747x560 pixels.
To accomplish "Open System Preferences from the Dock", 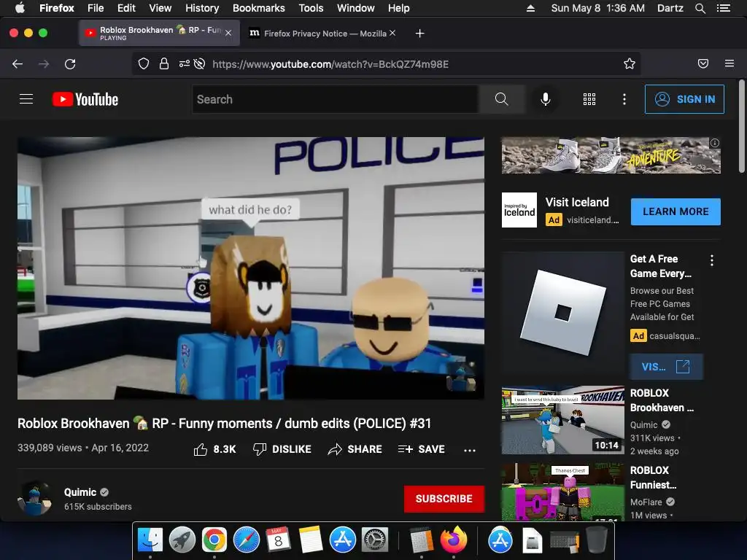I will pyautogui.click(x=375, y=540).
